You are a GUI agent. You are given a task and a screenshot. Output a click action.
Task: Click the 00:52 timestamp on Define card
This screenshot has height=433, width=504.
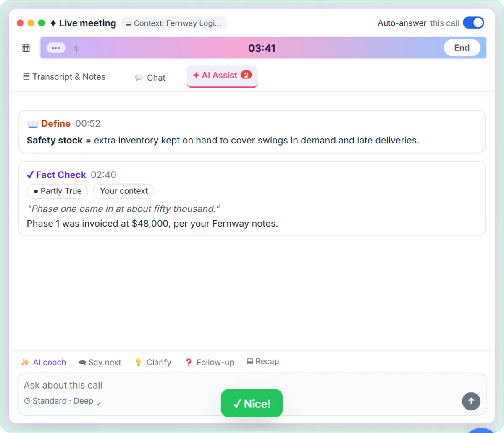pos(88,124)
